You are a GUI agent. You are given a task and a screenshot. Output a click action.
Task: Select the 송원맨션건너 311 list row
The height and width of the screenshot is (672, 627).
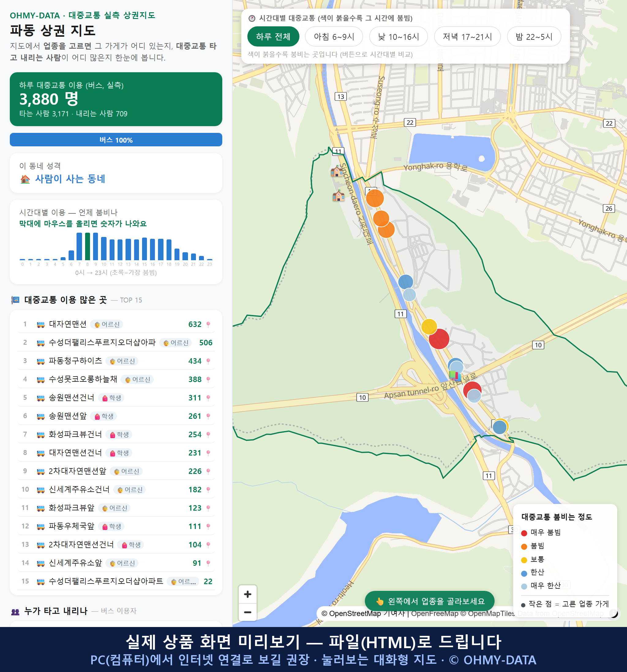[x=116, y=397]
